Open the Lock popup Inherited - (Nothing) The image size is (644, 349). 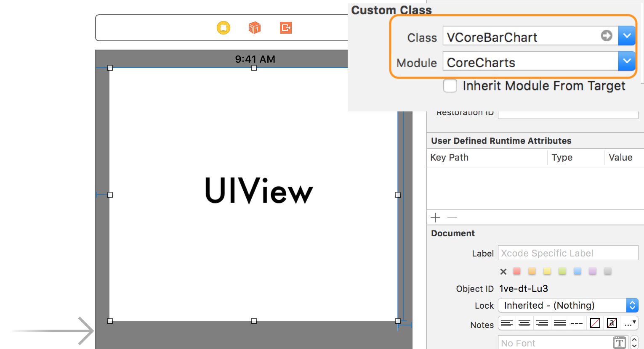point(568,305)
